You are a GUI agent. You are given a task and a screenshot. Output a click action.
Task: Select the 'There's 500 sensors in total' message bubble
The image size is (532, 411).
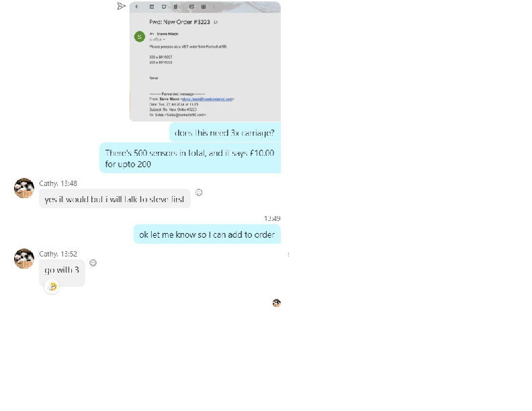tap(190, 158)
